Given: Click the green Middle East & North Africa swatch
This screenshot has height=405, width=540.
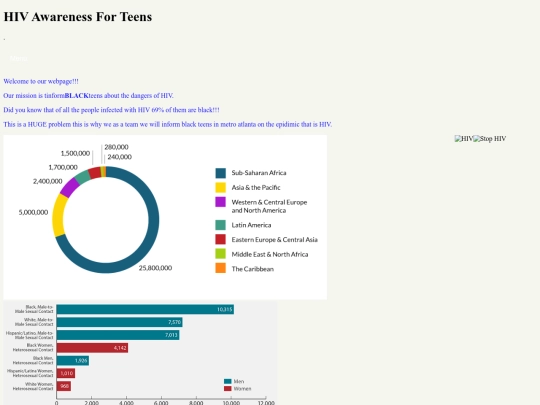Looking at the screenshot, I should [x=220, y=254].
